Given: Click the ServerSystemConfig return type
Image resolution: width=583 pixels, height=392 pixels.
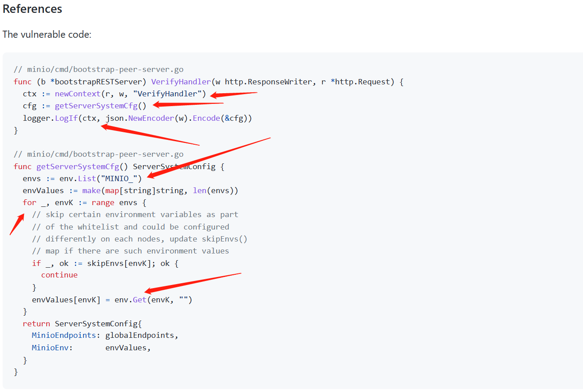Looking at the screenshot, I should (174, 166).
